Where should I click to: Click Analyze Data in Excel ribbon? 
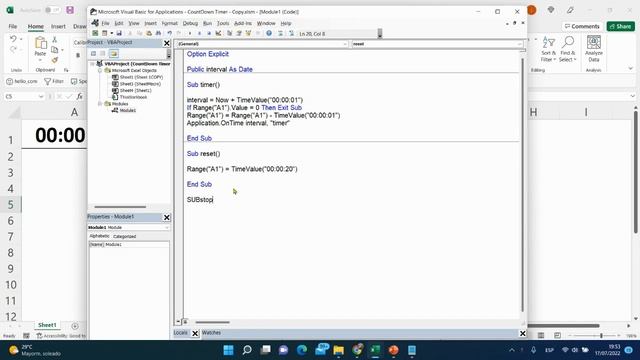[x=594, y=49]
